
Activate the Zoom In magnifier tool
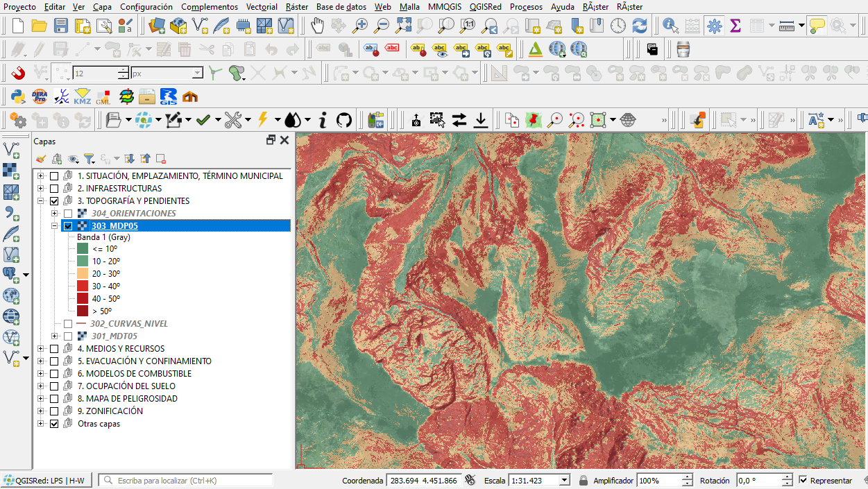tap(359, 27)
